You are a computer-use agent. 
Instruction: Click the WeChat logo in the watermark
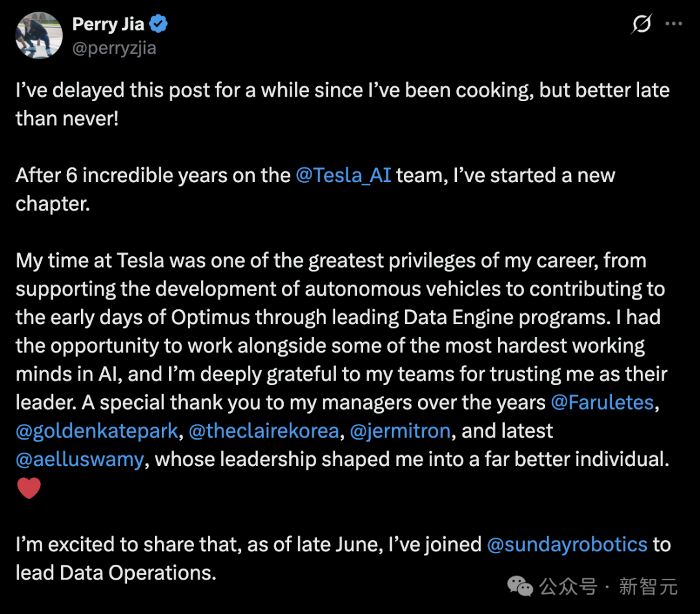point(520,587)
